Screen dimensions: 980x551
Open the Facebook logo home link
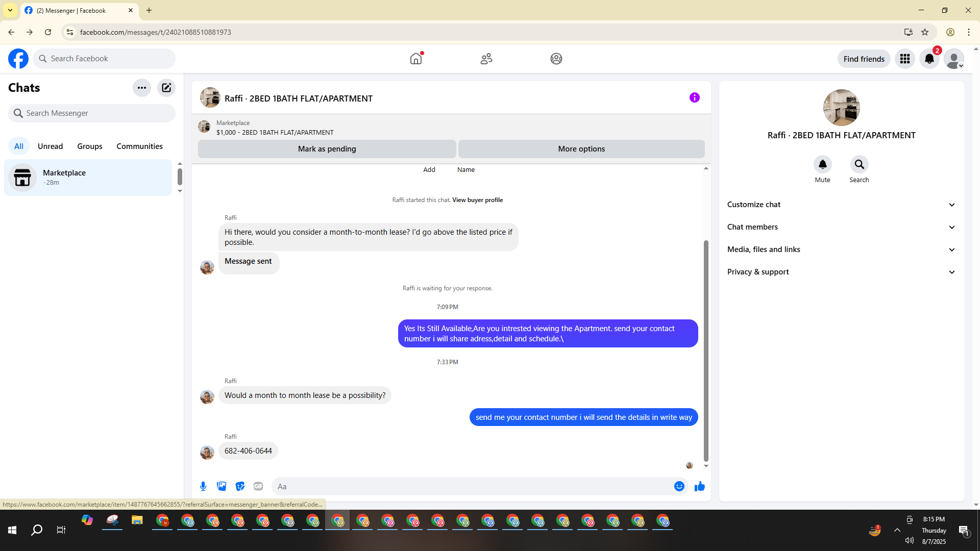point(18,59)
